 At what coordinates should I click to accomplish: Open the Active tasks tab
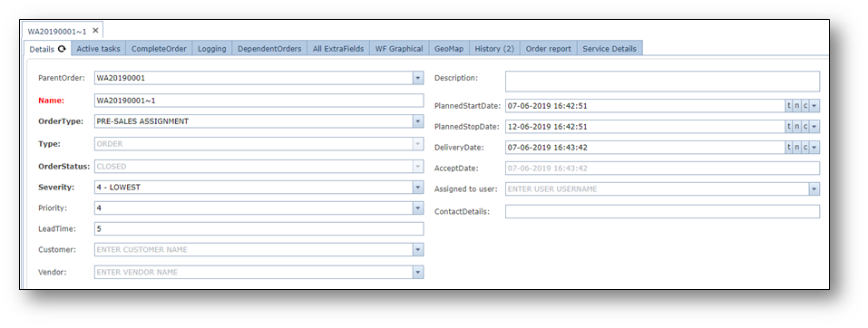click(x=99, y=49)
